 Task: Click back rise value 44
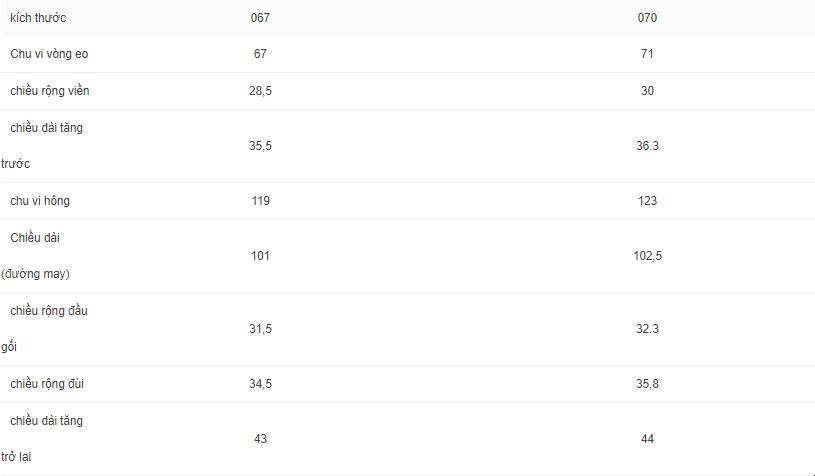[x=647, y=439]
